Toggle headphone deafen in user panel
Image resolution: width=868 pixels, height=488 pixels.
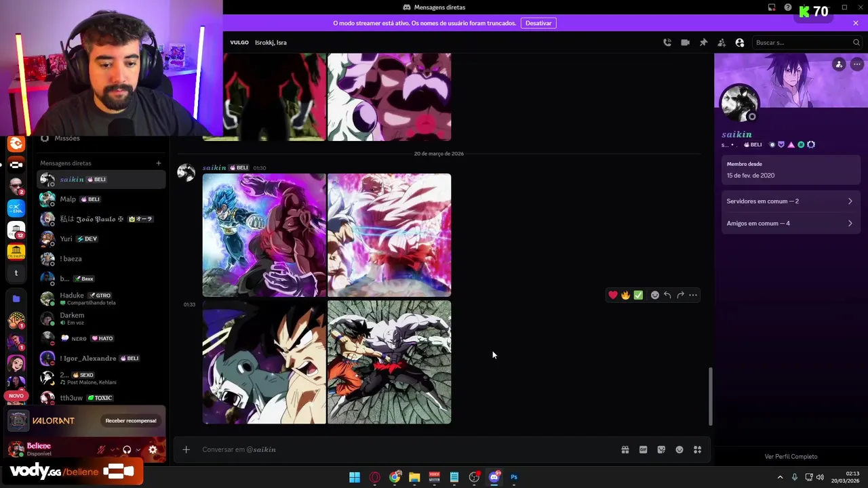pyautogui.click(x=127, y=449)
